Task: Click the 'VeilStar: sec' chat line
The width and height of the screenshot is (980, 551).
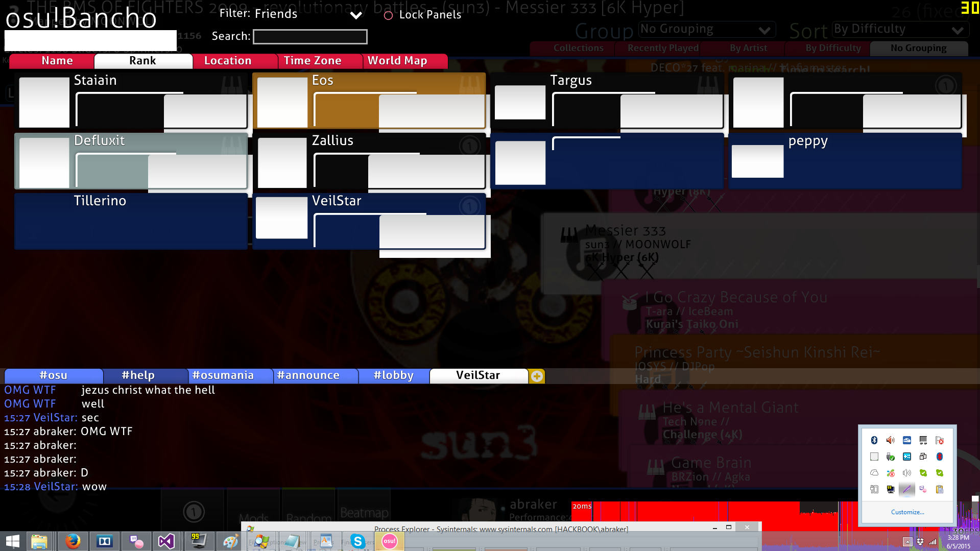Action: [52, 418]
